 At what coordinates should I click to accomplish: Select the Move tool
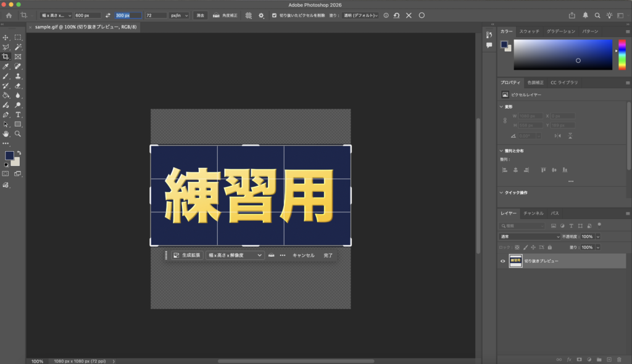tap(6, 38)
